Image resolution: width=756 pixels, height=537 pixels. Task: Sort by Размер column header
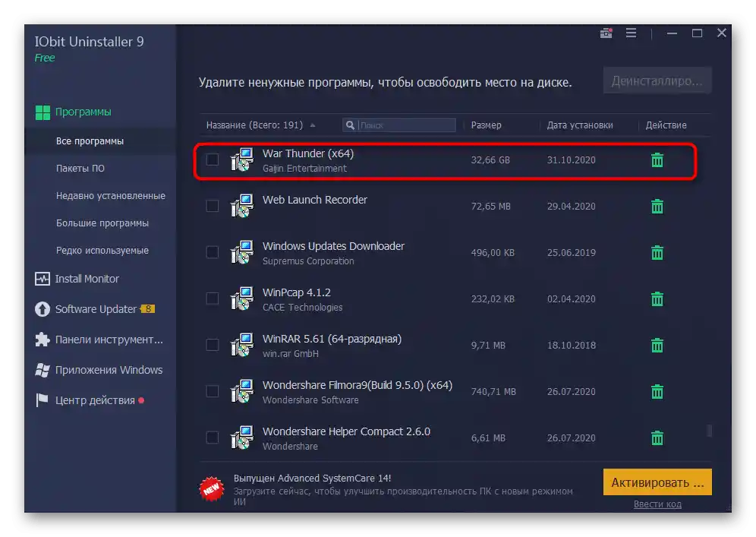point(486,125)
